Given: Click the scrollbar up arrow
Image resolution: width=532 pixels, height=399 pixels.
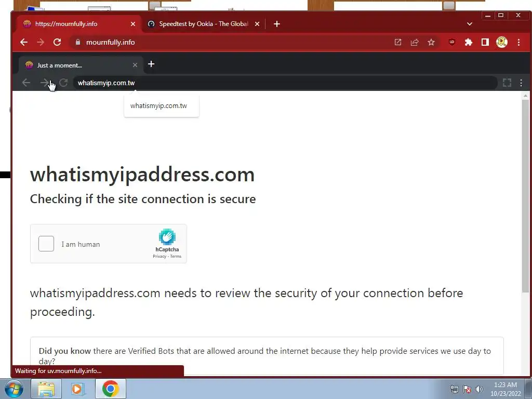Looking at the screenshot, I should 525,96.
